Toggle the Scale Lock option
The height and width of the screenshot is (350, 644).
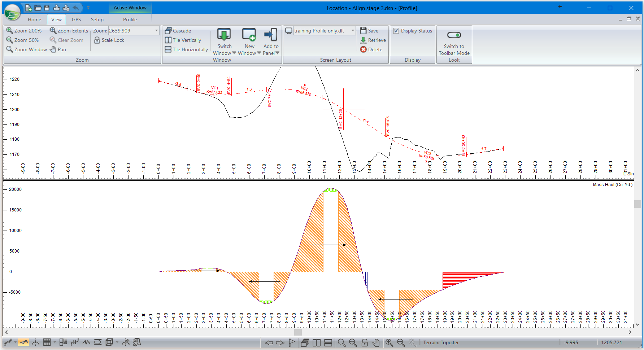[x=109, y=40]
